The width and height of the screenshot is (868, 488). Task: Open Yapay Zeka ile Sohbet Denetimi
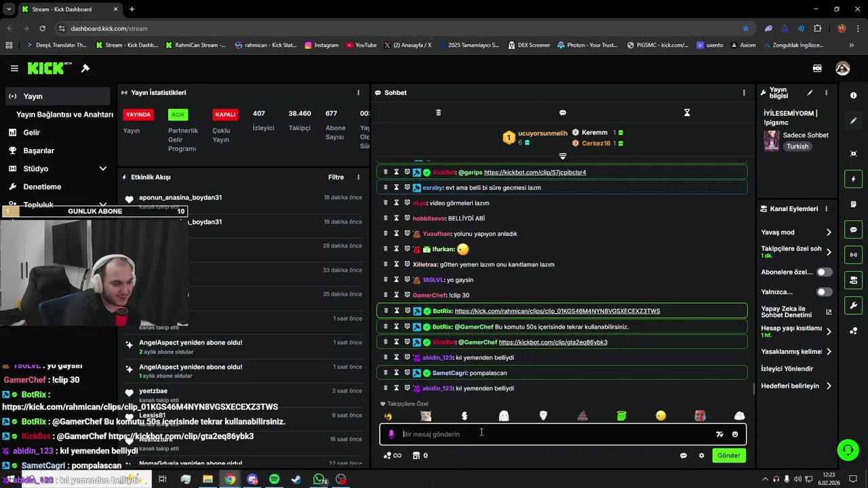[x=796, y=312]
